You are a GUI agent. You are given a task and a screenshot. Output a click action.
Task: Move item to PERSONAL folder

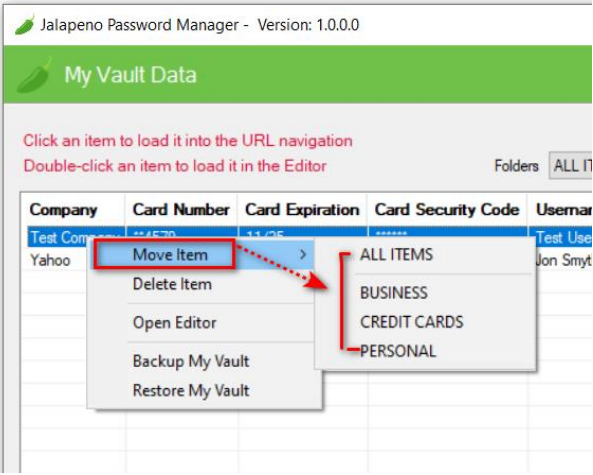398,351
